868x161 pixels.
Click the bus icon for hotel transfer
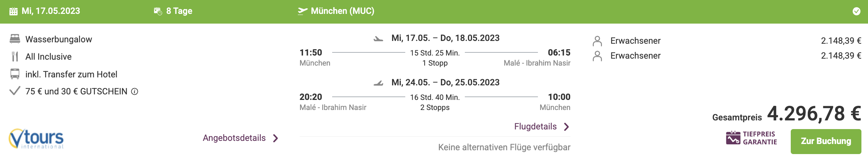tap(15, 74)
